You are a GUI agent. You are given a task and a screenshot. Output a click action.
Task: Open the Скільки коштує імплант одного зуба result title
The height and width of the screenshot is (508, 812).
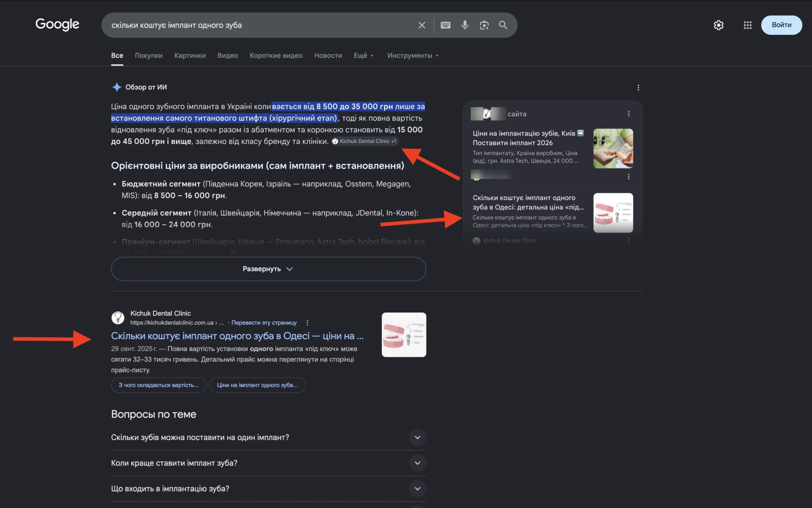pyautogui.click(x=238, y=336)
